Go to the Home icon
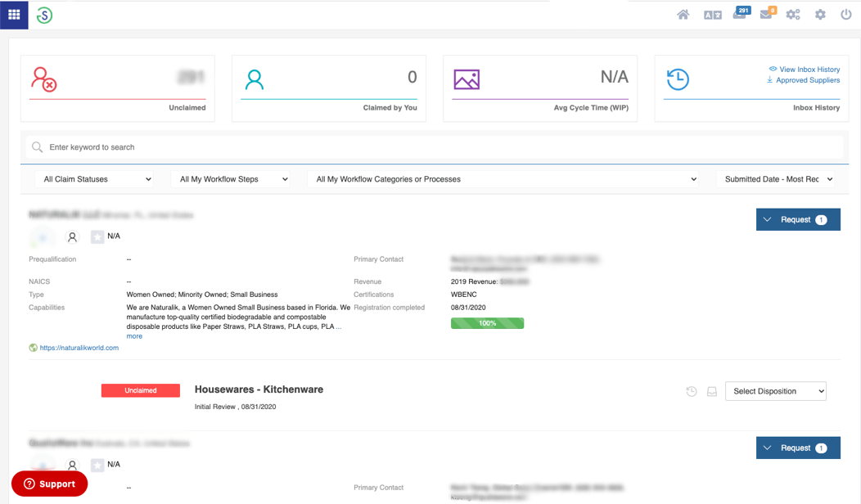This screenshot has height=504, width=861. (x=683, y=15)
